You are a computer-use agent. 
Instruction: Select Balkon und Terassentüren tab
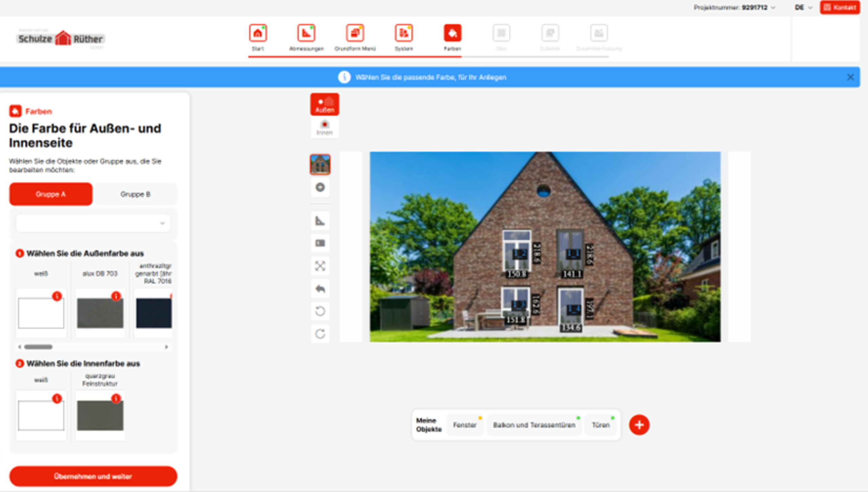pyautogui.click(x=534, y=425)
